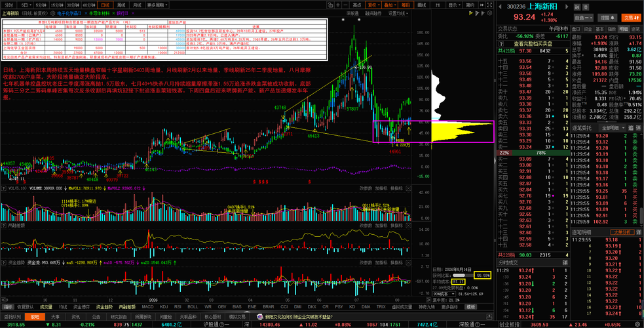Open 更多周期 dropdown
The image size is (644, 328).
(x=157, y=5)
